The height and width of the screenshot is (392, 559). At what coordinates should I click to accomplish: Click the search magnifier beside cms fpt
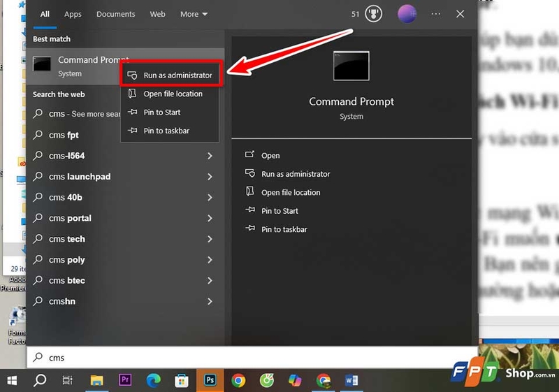tap(38, 135)
